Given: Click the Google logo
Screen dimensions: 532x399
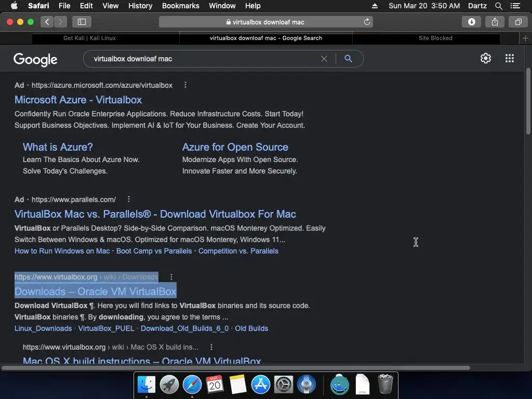Looking at the screenshot, I should (35, 59).
